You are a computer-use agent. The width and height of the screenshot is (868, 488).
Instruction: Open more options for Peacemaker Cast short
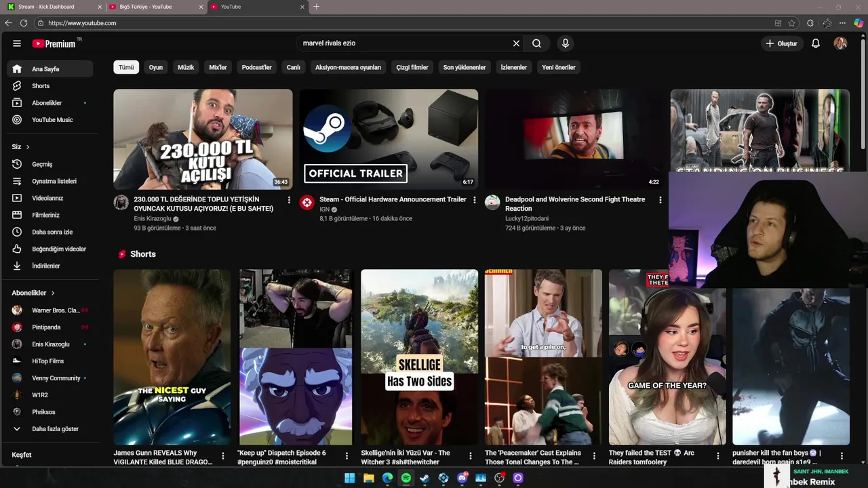594,455
